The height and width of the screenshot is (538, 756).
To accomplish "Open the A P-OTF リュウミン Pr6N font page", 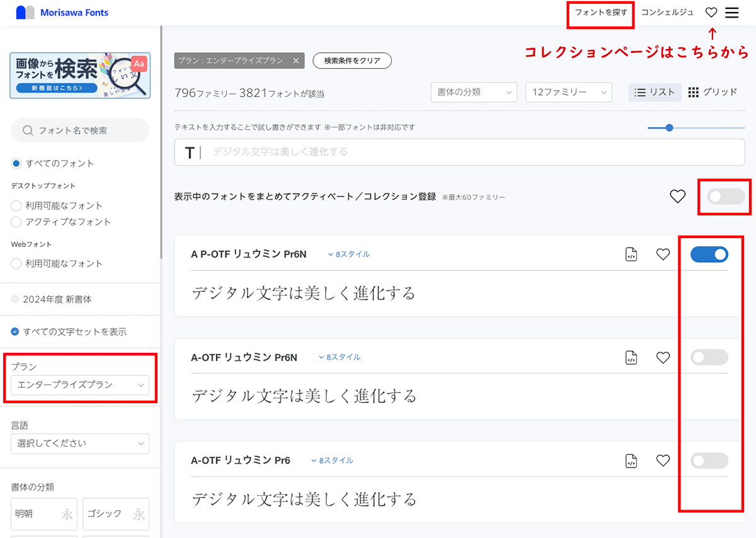I will click(x=248, y=255).
